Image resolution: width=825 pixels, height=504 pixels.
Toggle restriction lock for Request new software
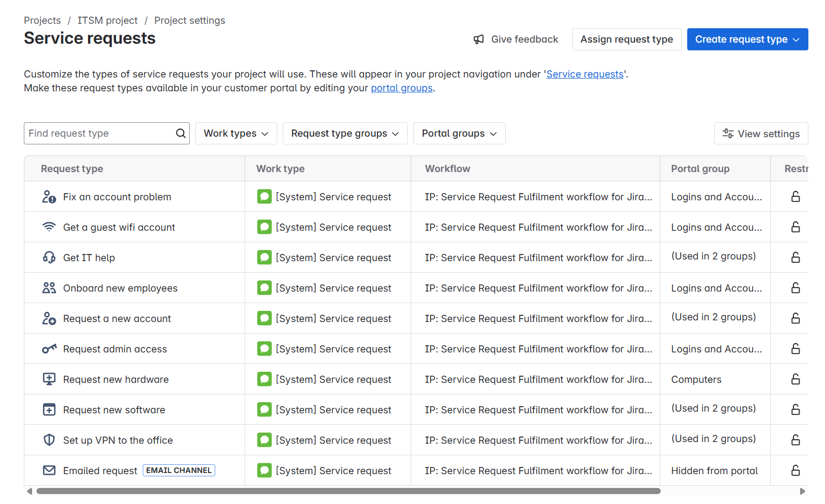tap(795, 409)
